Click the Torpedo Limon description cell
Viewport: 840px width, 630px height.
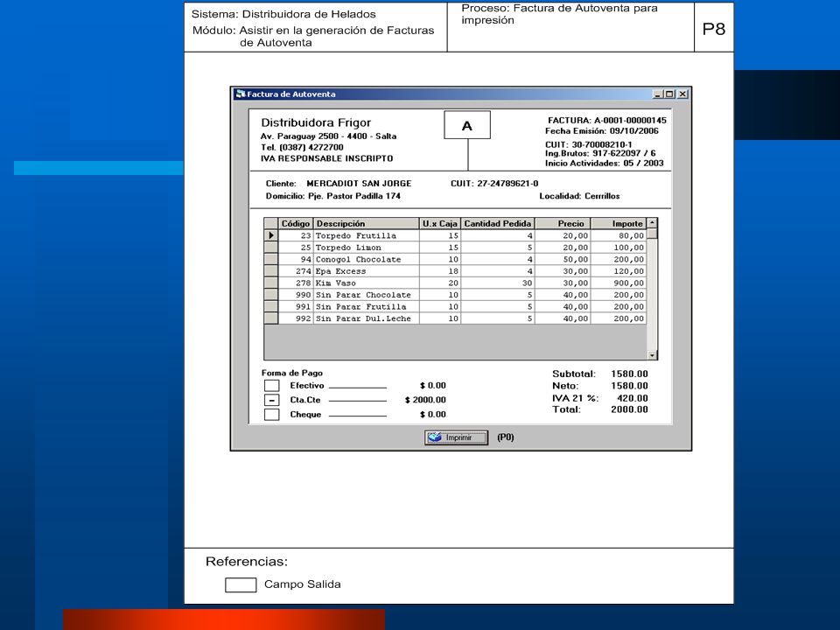coord(366,248)
